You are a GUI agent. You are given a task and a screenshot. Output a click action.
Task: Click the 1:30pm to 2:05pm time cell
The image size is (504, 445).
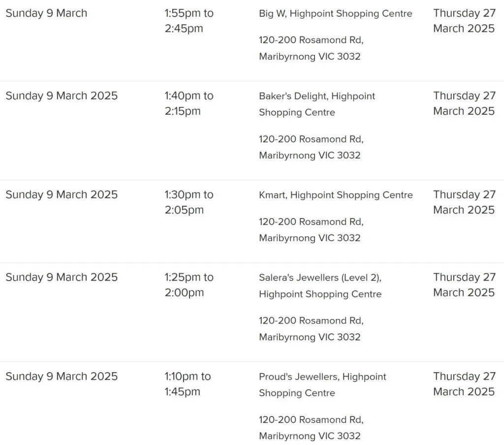pos(189,202)
